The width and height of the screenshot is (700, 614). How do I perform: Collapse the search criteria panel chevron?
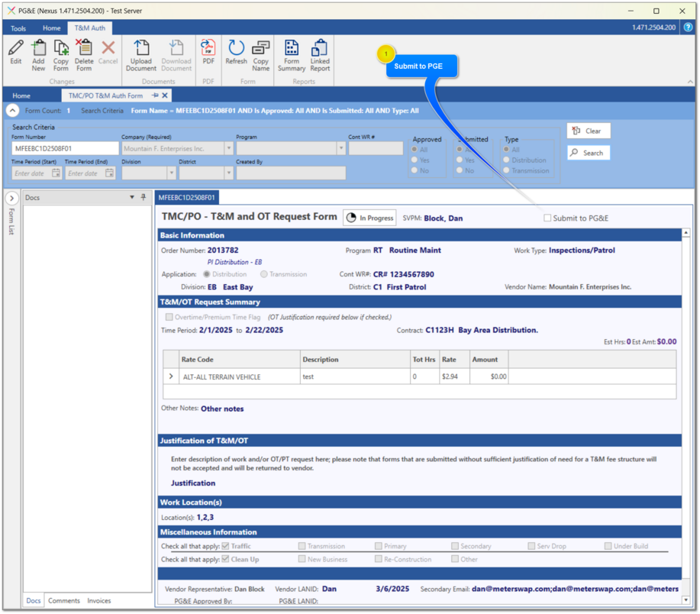(x=12, y=110)
